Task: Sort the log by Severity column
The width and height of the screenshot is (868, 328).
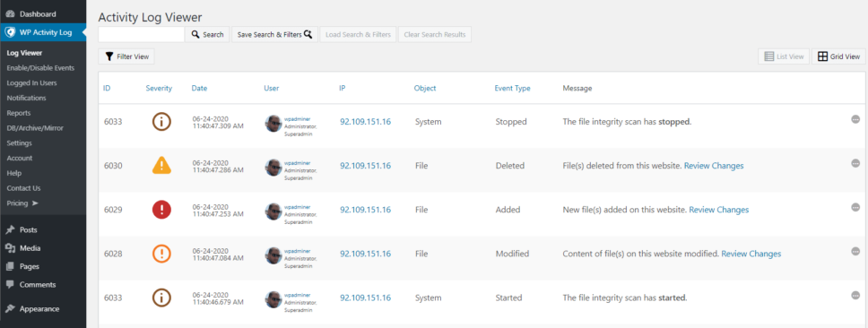Action: click(x=159, y=88)
